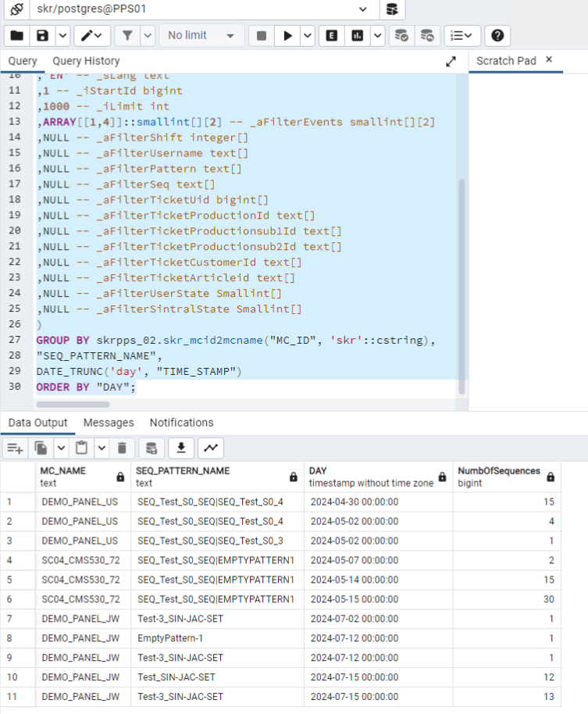The height and width of the screenshot is (714, 588).
Task: Expand the paste options dropdown
Action: (x=102, y=448)
